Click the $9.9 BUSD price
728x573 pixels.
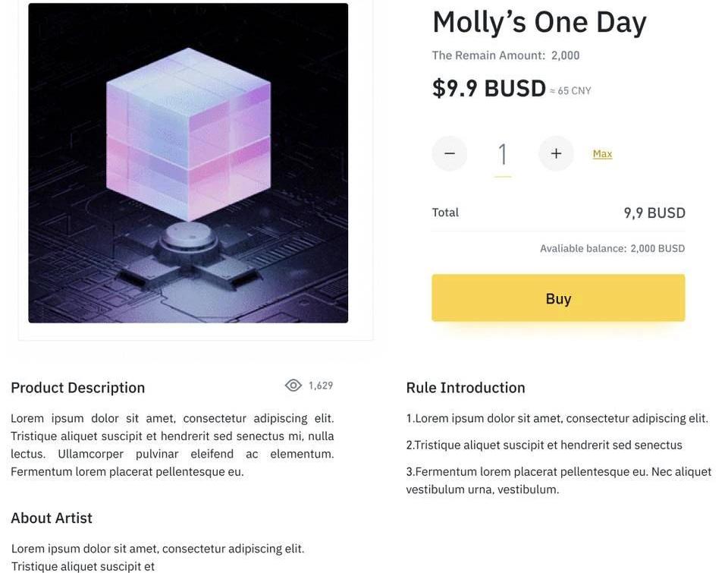click(x=489, y=89)
